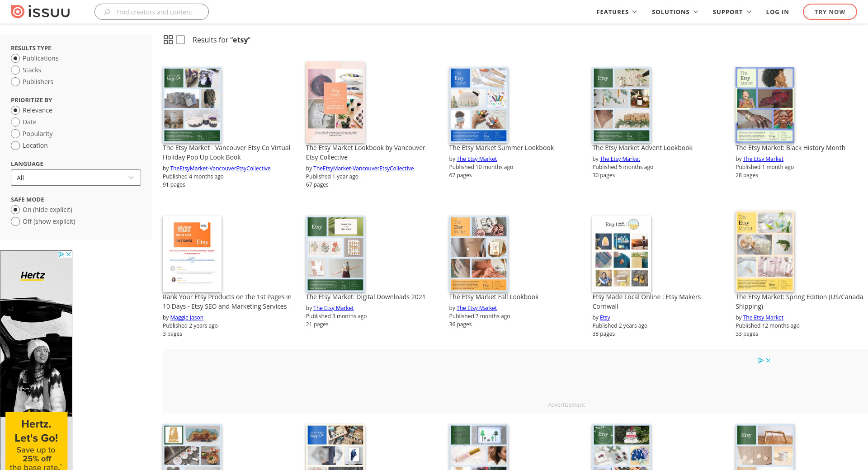Image resolution: width=868 pixels, height=470 pixels.
Task: Turn safe mode off (show explicit)
Action: [x=15, y=221]
